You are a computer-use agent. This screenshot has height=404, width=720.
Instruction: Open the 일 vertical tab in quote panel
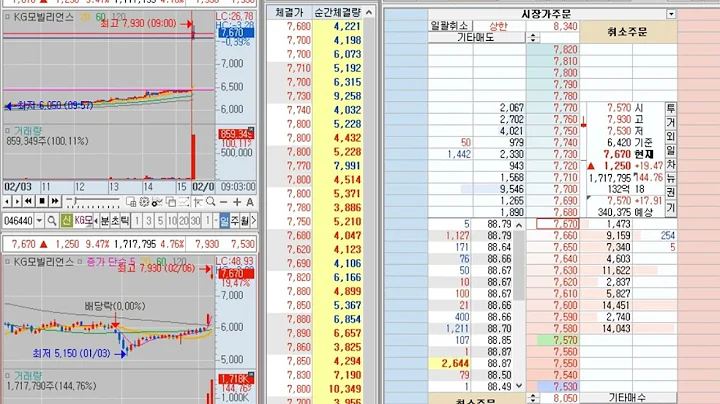coord(670,151)
